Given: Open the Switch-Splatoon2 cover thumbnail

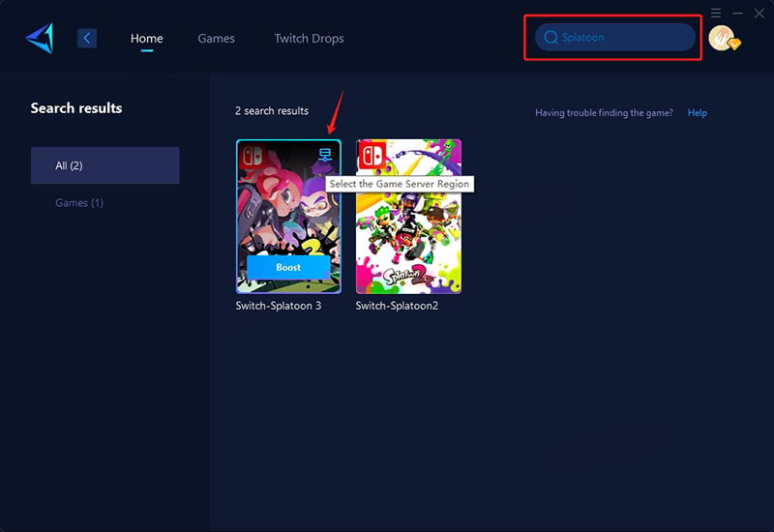Looking at the screenshot, I should pos(408,216).
